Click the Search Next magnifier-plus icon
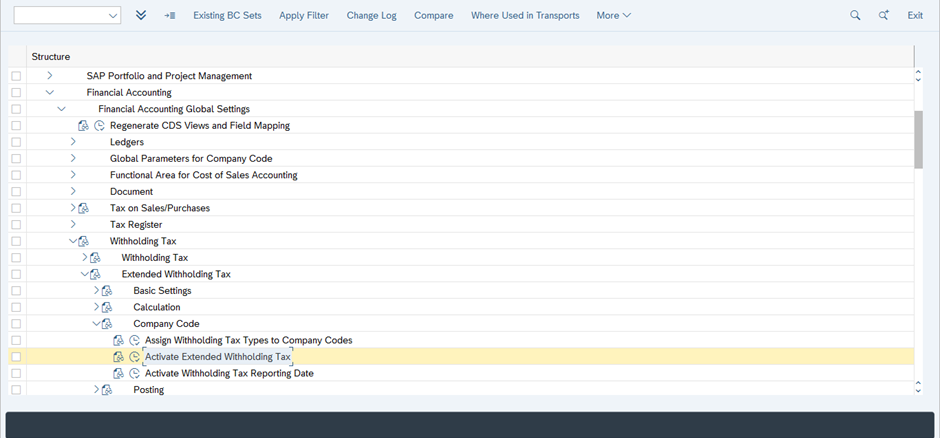940x438 pixels. pos(884,16)
